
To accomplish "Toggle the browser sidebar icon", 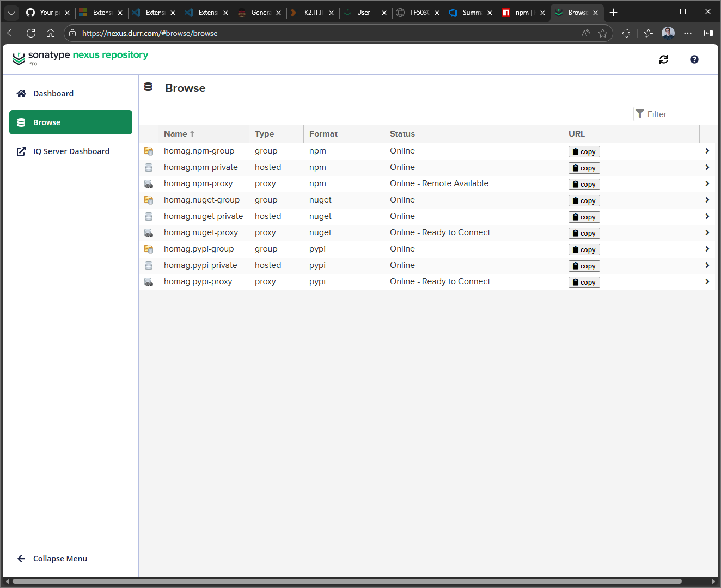I will tap(708, 33).
